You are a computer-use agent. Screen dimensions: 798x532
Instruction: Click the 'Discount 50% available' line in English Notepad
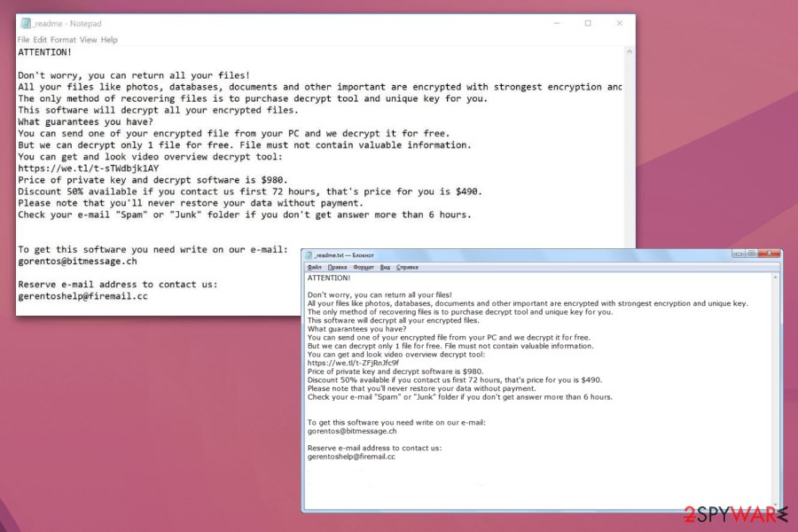click(250, 192)
